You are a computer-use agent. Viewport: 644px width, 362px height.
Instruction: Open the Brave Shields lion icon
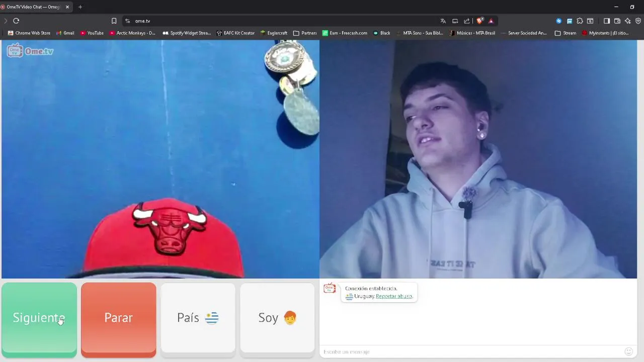480,21
